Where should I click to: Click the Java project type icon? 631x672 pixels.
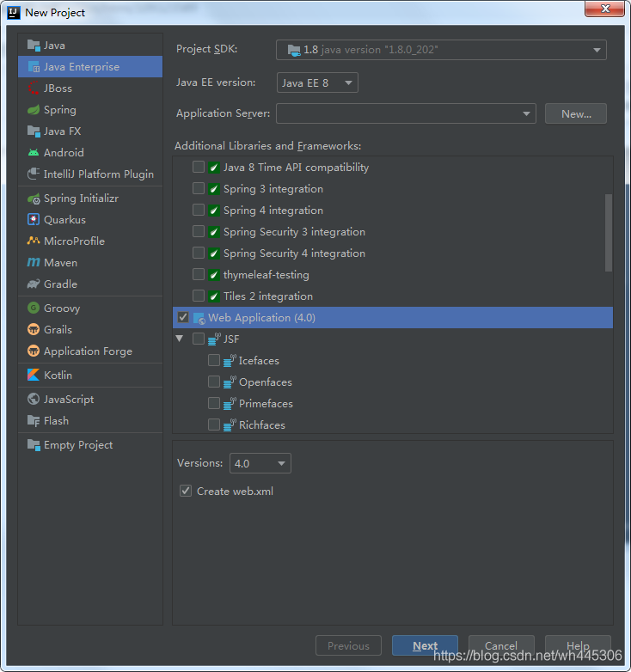(x=34, y=45)
